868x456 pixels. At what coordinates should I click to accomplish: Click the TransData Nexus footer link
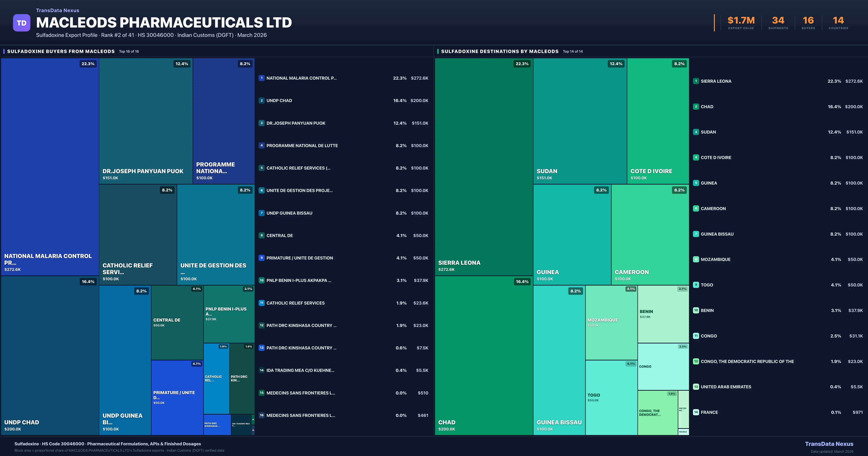(x=829, y=444)
